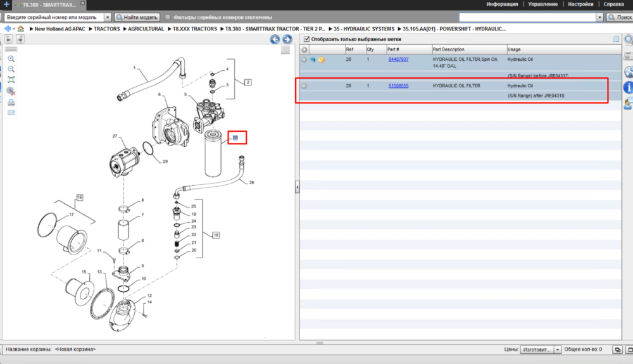Add part 84487937 to basket with its plus icon
Image resolution: width=633 pixels, height=364 pixels.
(x=304, y=60)
